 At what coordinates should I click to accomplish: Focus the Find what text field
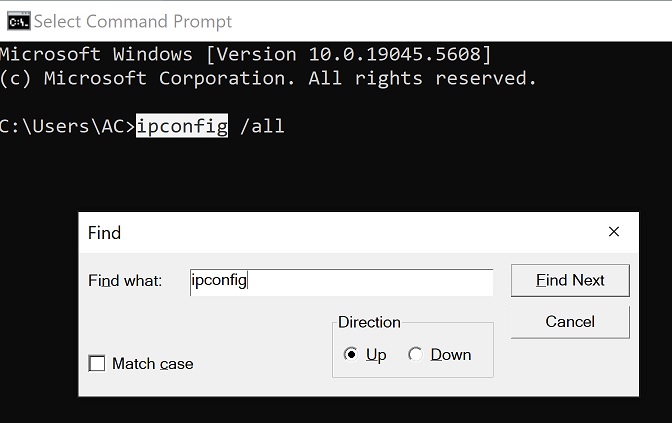click(x=340, y=282)
